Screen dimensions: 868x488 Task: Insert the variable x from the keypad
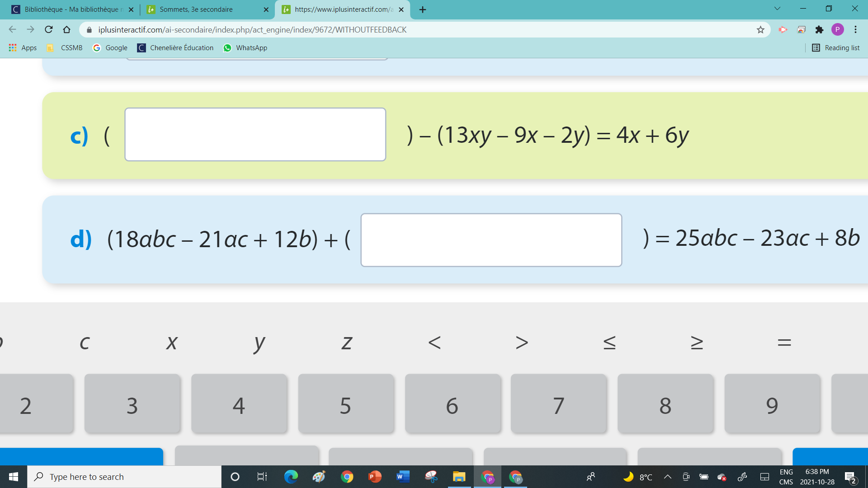point(172,343)
